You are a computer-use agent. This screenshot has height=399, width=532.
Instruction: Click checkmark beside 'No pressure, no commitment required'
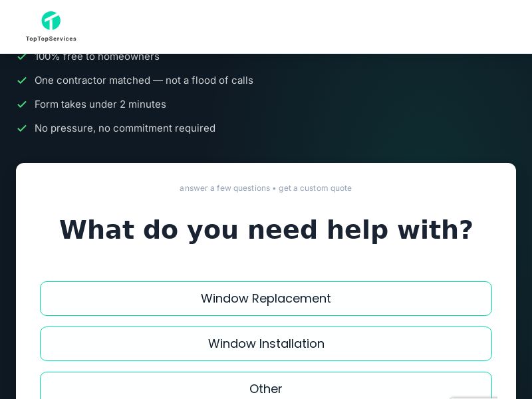[22, 128]
